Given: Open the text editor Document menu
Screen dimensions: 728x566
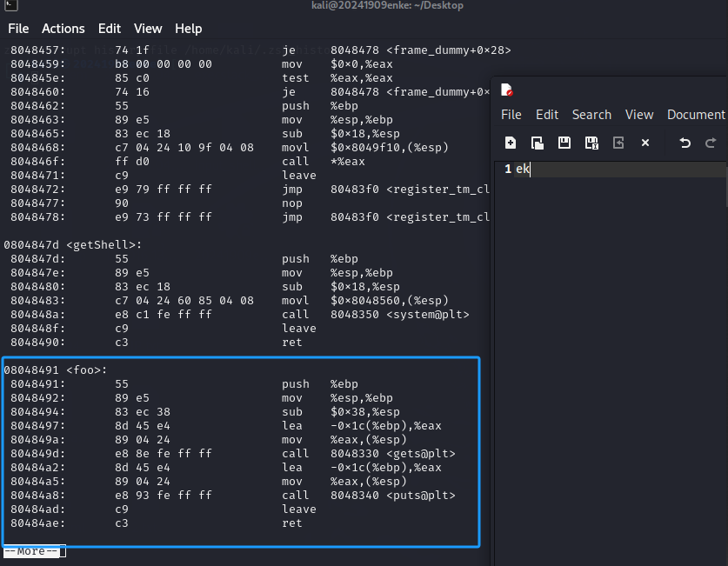Looking at the screenshot, I should tap(696, 115).
